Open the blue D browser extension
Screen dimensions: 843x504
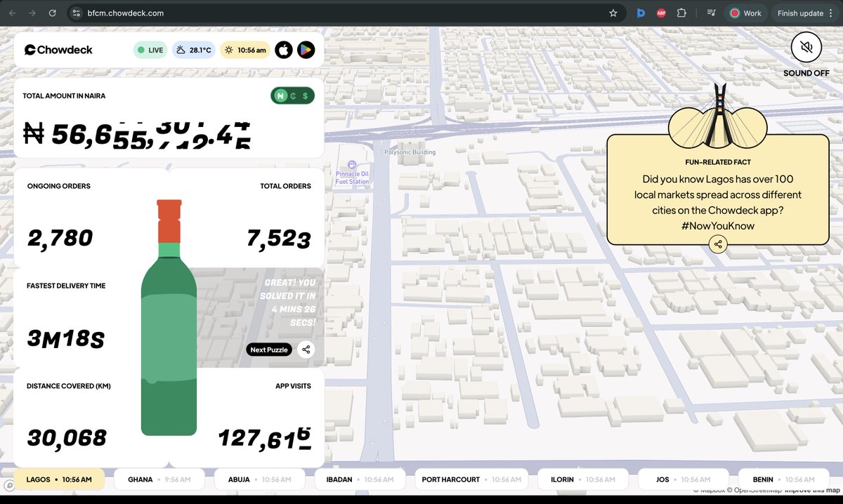[641, 13]
